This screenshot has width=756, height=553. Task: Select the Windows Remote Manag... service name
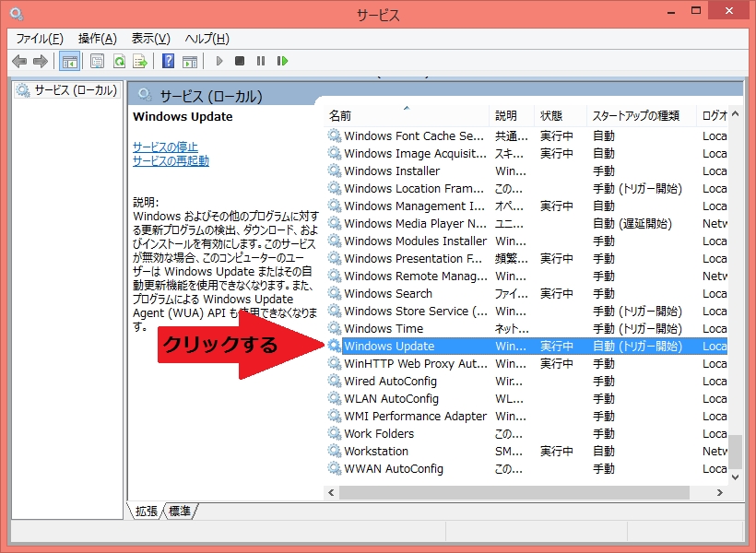click(416, 276)
